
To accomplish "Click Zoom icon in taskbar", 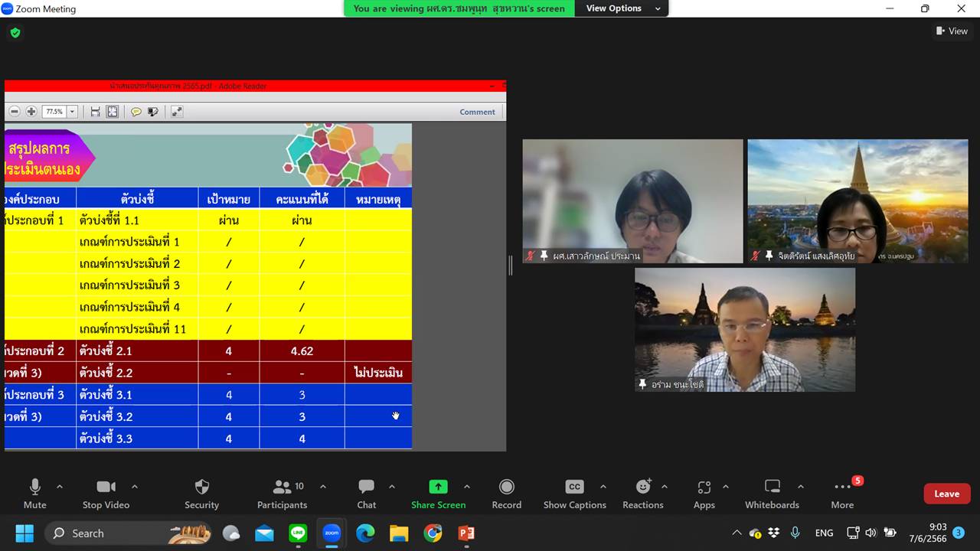I will tap(332, 533).
